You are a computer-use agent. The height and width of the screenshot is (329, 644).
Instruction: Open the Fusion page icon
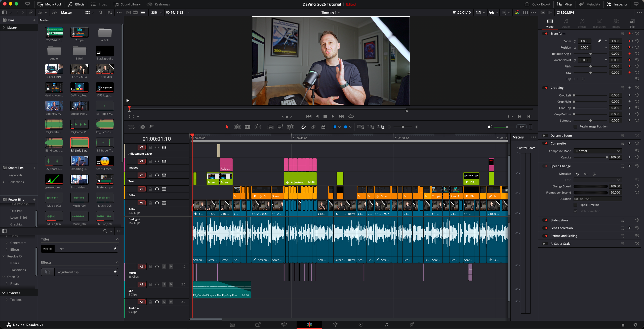click(x=335, y=325)
